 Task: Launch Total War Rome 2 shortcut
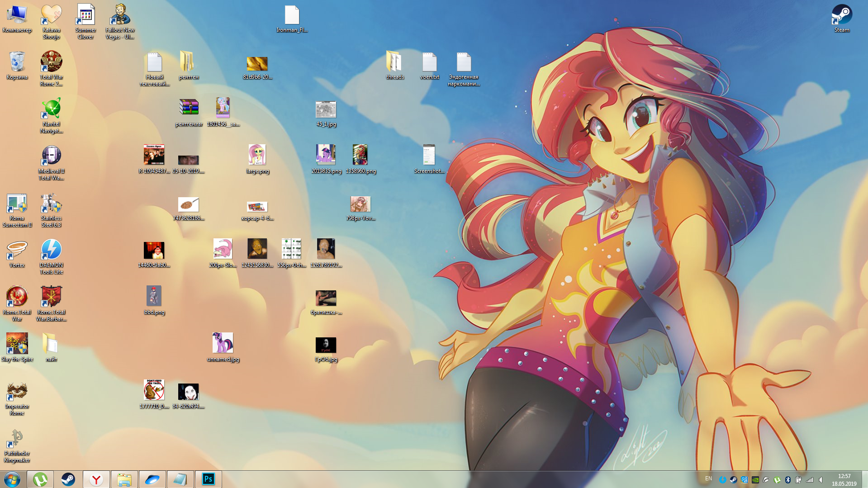[x=51, y=69]
